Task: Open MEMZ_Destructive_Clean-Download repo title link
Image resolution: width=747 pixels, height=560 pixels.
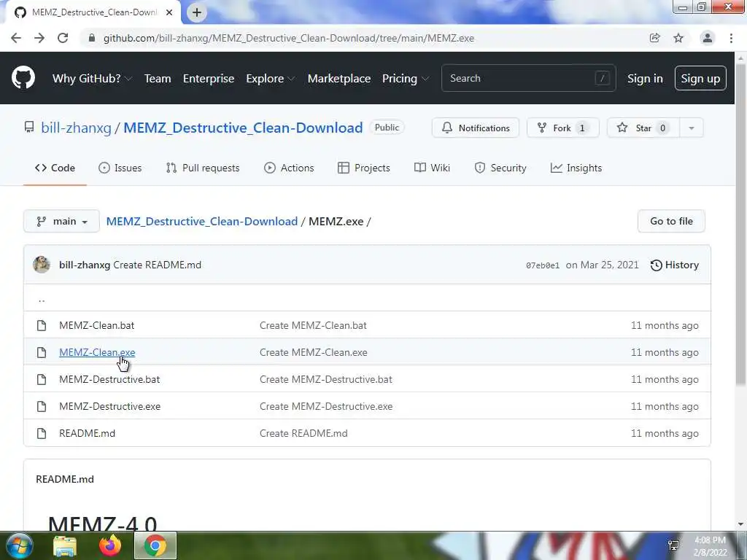Action: [x=243, y=128]
